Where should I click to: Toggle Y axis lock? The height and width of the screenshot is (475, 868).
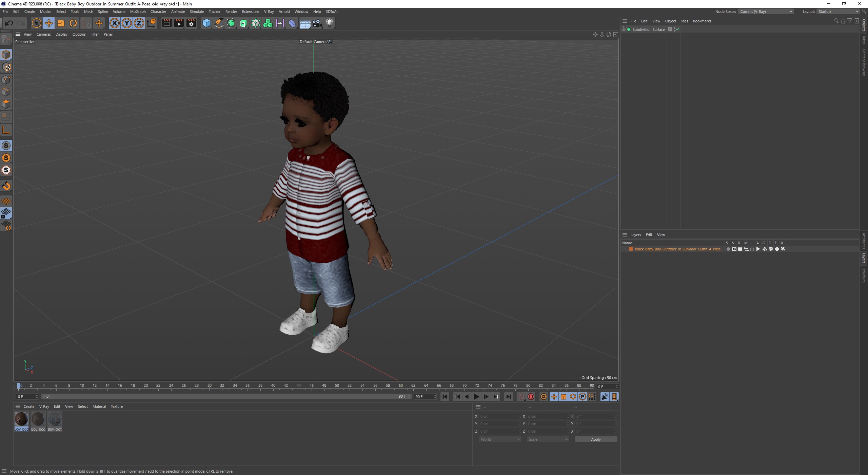(x=127, y=23)
